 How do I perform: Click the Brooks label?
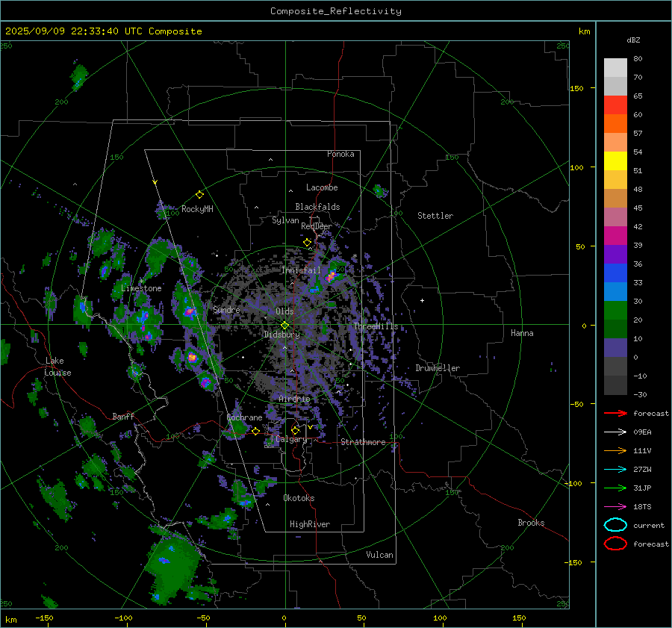531,523
